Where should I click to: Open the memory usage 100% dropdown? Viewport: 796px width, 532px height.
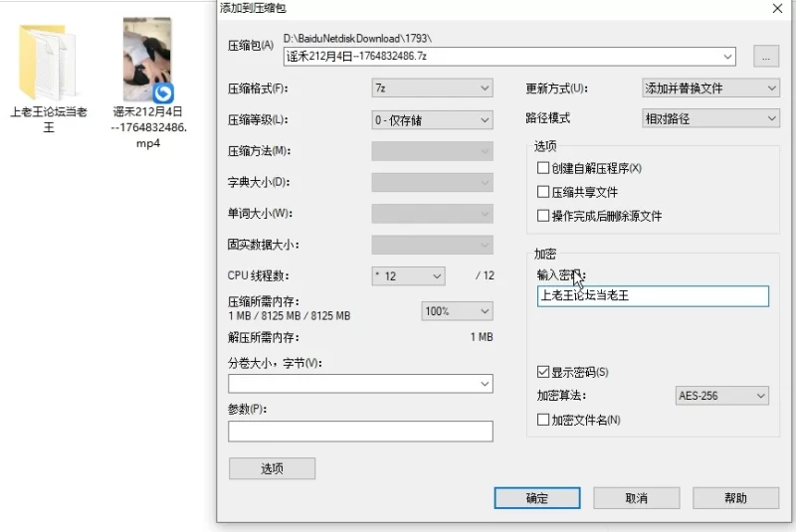[x=457, y=311]
